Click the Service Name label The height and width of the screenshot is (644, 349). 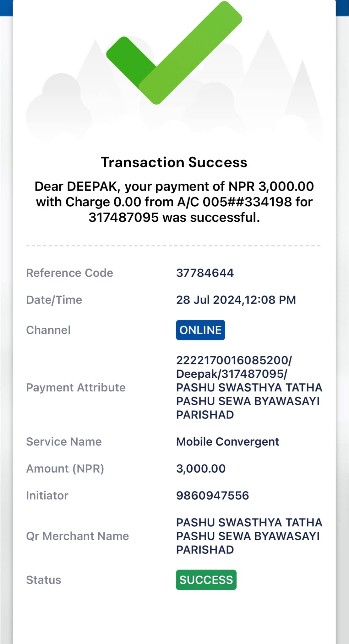point(64,442)
